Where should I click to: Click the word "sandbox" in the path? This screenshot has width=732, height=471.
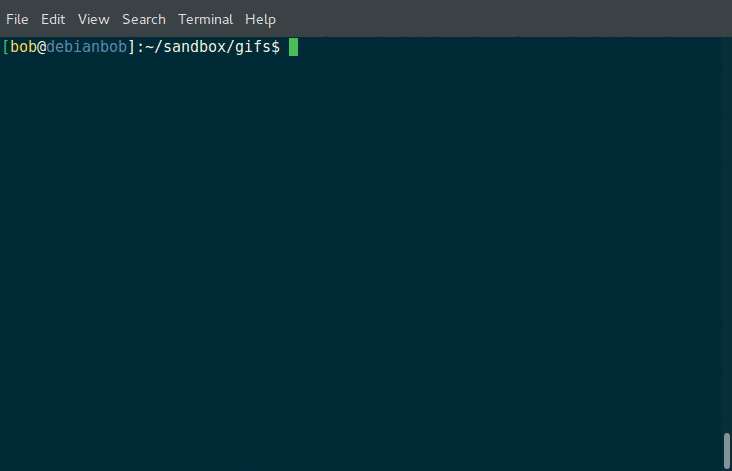(x=194, y=47)
